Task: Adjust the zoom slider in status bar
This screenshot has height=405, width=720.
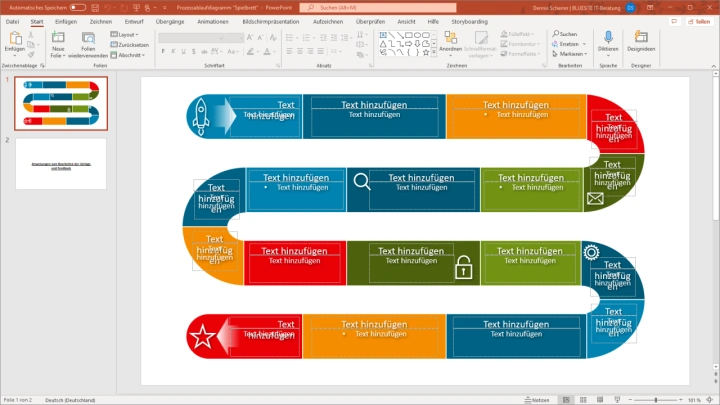Action: tap(654, 399)
